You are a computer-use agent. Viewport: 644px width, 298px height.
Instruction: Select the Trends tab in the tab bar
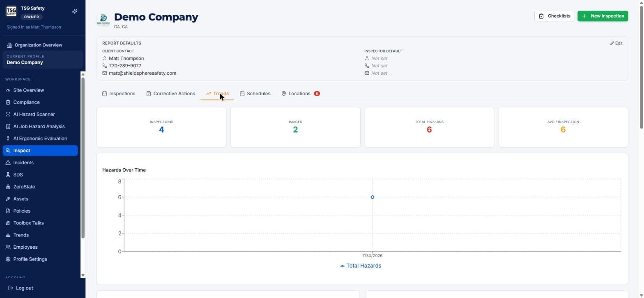coord(217,94)
